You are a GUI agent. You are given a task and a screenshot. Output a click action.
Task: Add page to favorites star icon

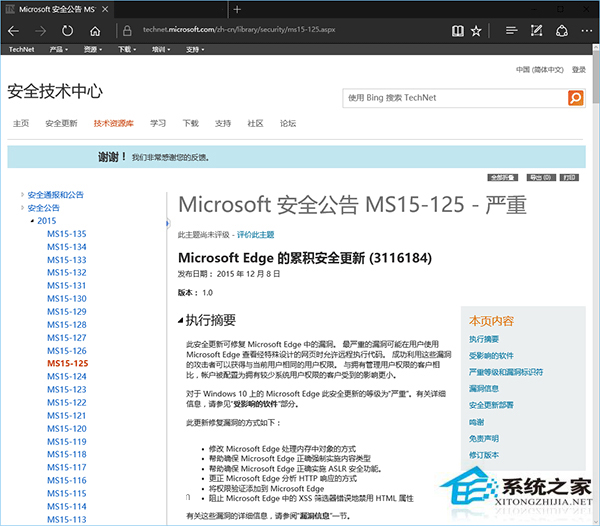click(477, 31)
